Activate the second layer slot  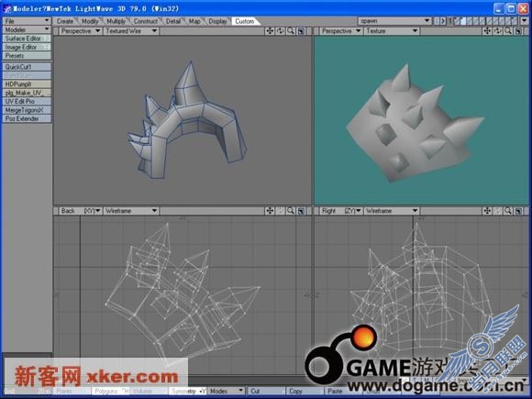pos(464,21)
